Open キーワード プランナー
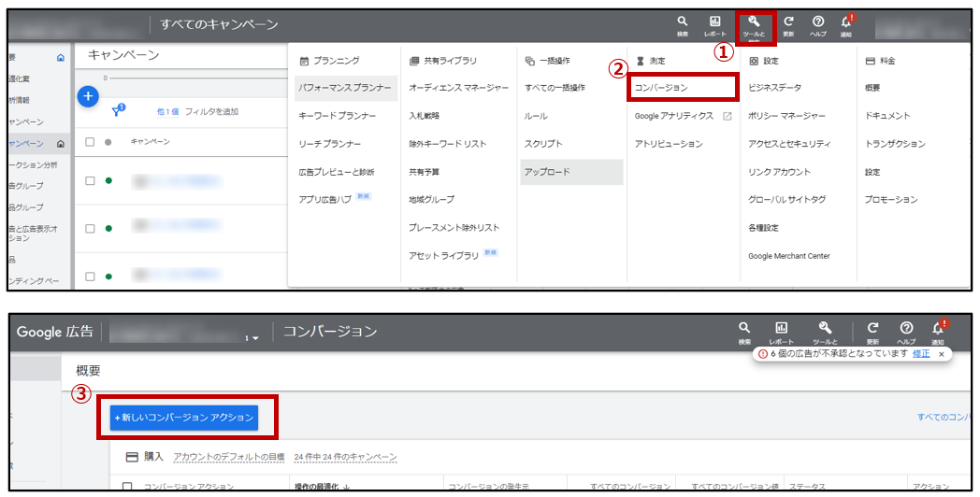 point(338,116)
